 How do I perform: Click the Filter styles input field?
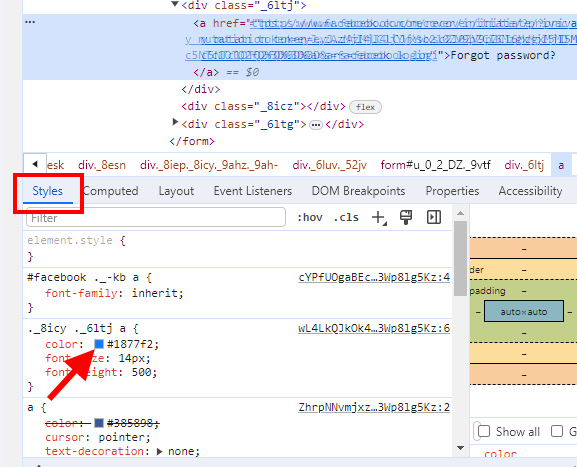coord(156,217)
